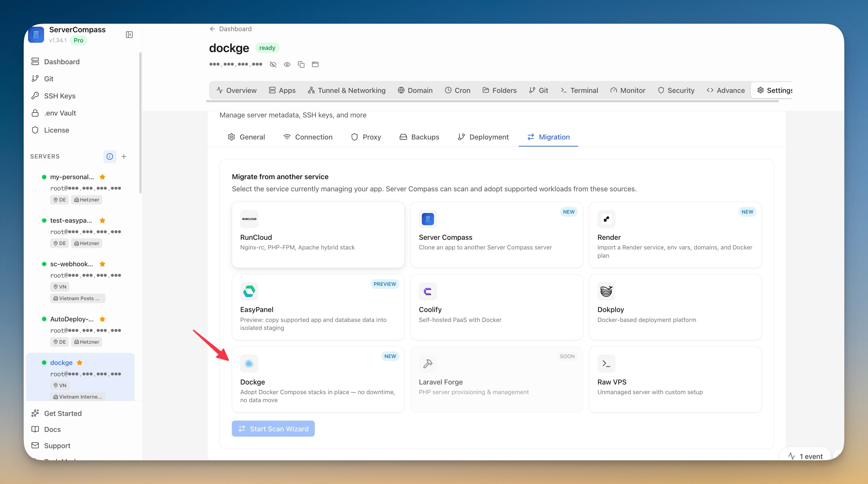
Task: Click the Start Scan Wizard button
Action: pyautogui.click(x=273, y=429)
